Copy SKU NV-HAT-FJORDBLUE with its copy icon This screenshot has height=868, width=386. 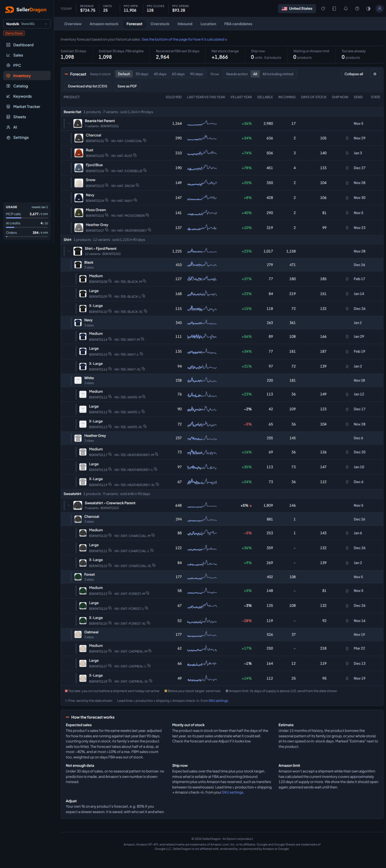point(145,171)
